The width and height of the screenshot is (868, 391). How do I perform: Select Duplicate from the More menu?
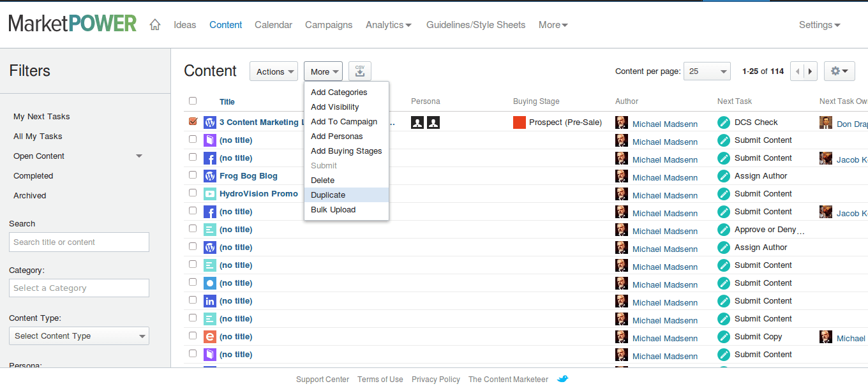pyautogui.click(x=328, y=195)
